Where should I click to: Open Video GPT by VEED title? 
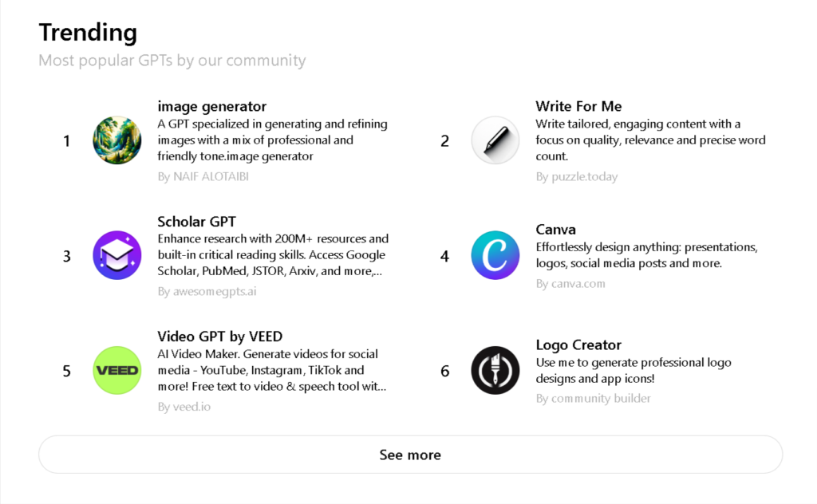[220, 337]
